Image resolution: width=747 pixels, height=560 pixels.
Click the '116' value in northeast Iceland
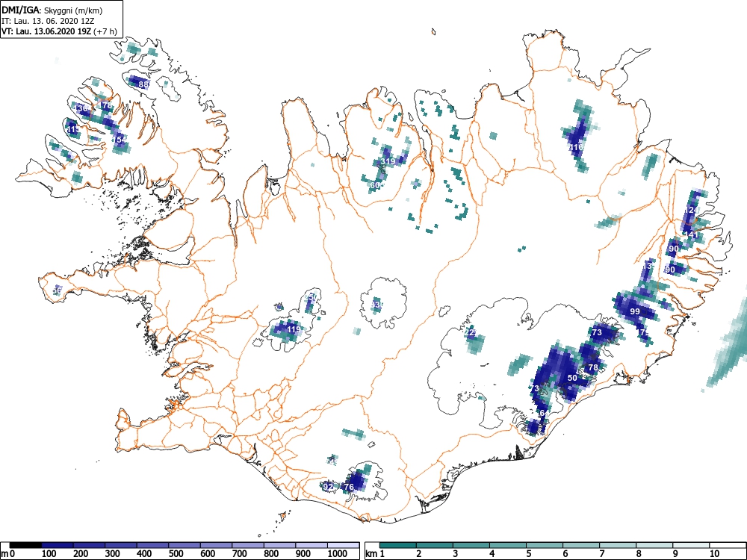[x=577, y=148]
